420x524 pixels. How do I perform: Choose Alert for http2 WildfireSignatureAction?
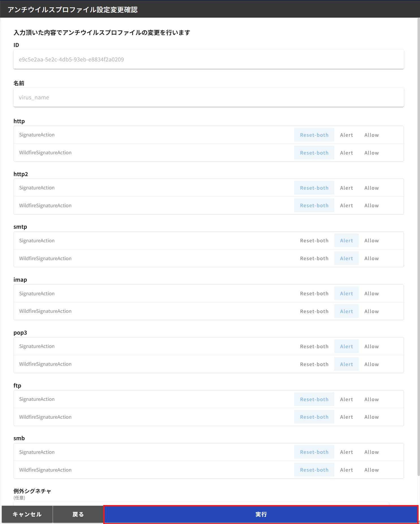(346, 206)
